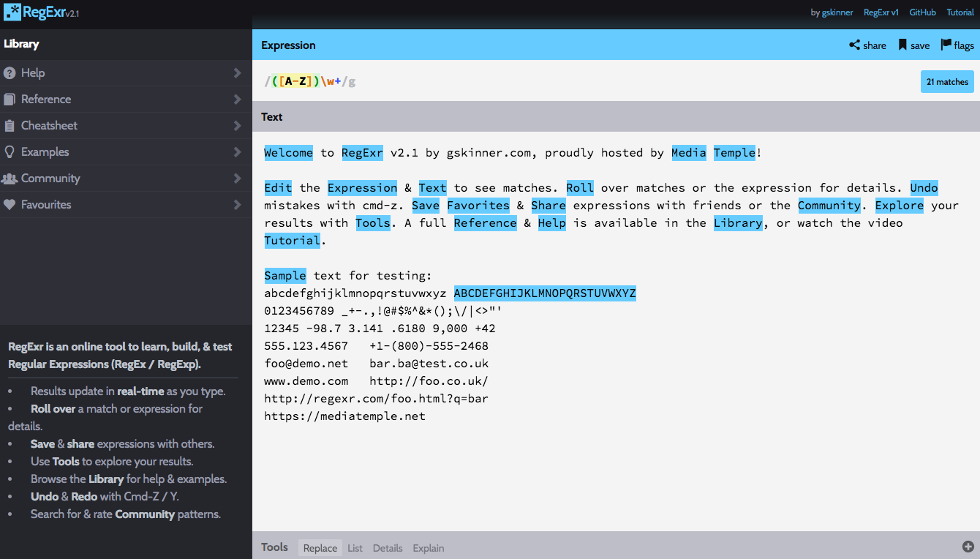
Task: Expand the Examples section chevron
Action: pyautogui.click(x=237, y=152)
